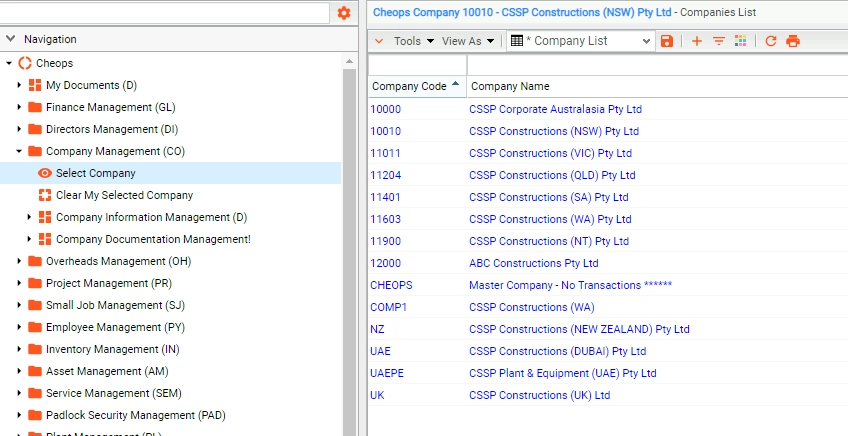Expand the Project Management (PR) arrow

(x=19, y=283)
